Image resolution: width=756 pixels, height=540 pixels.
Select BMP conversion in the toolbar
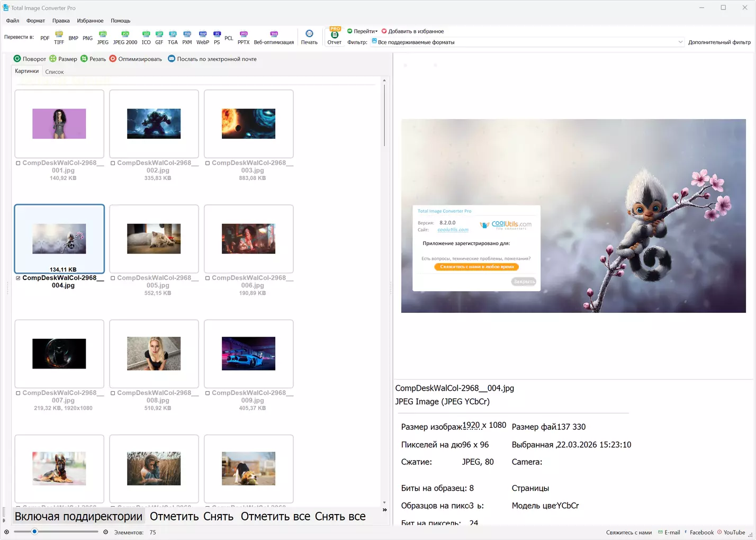[73, 38]
